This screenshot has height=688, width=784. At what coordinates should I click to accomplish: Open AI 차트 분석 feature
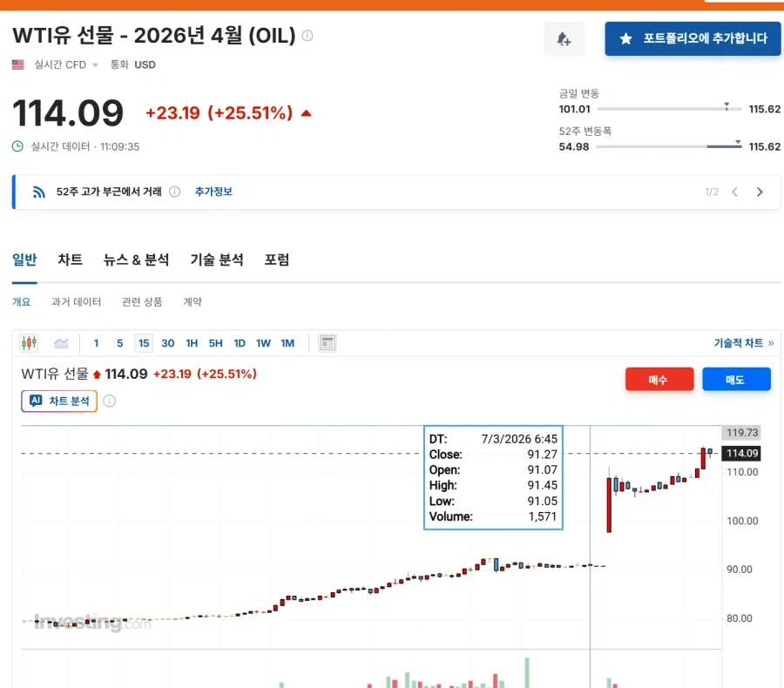pyautogui.click(x=58, y=401)
